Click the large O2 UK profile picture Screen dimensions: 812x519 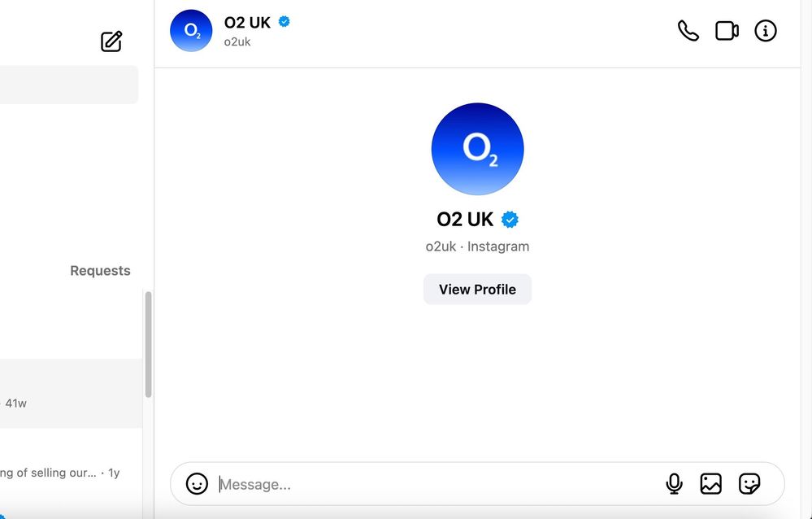pyautogui.click(x=477, y=149)
